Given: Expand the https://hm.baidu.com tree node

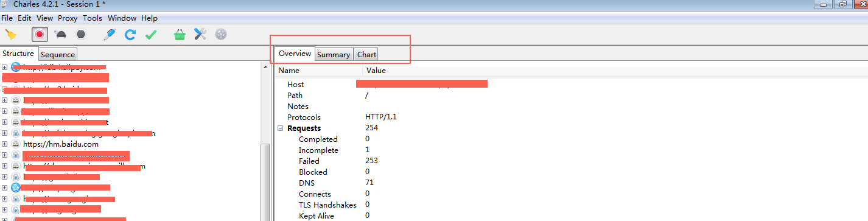Looking at the screenshot, I should pyautogui.click(x=4, y=144).
